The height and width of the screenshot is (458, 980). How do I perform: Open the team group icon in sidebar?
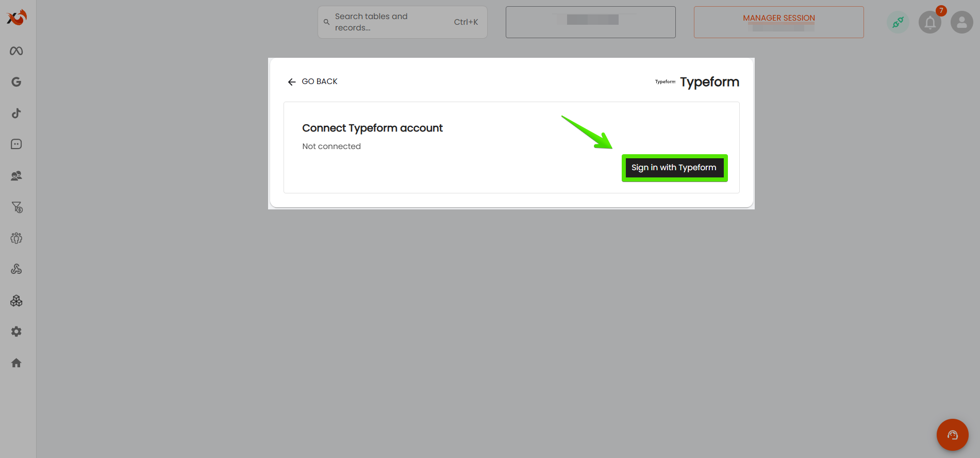[x=16, y=238]
